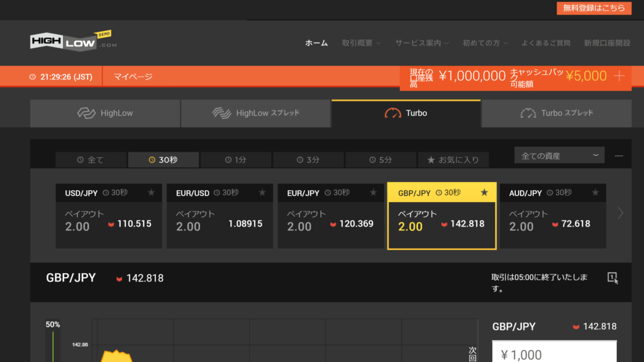Switch to the HighLow スプレッド tab
This screenshot has height=362, width=644.
click(255, 113)
